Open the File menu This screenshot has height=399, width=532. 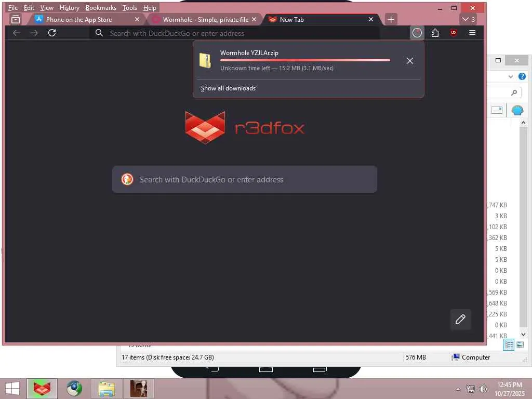pos(13,7)
